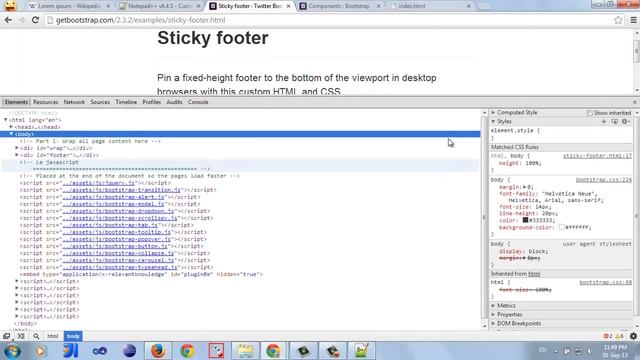Click the #333333 color swatch
640x360 pixels.
click(x=525, y=220)
